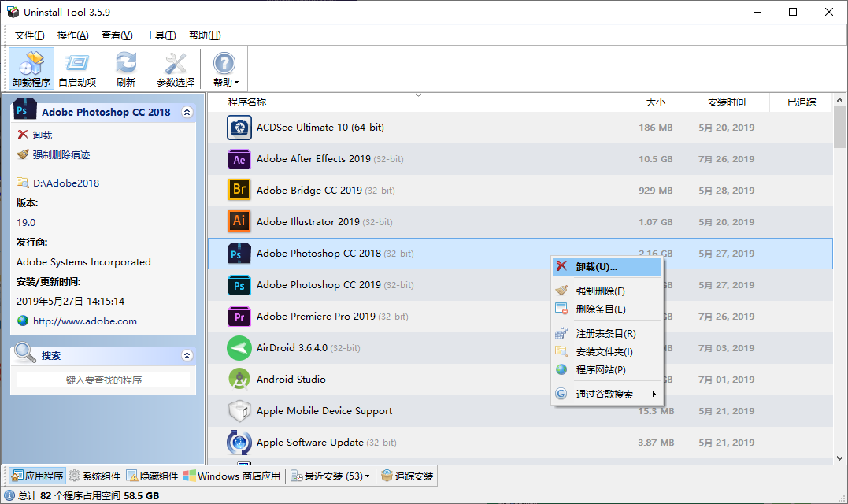Select the Android Studio row text
The width and height of the screenshot is (848, 504).
(x=291, y=379)
